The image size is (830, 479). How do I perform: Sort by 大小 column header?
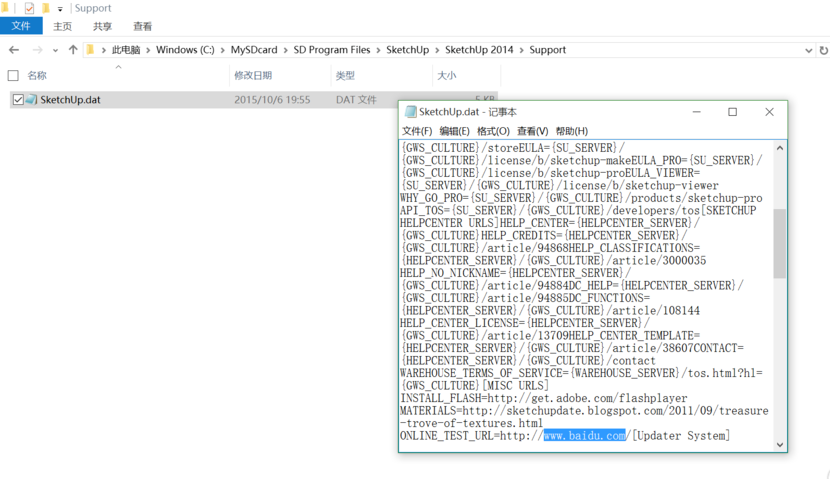click(447, 76)
